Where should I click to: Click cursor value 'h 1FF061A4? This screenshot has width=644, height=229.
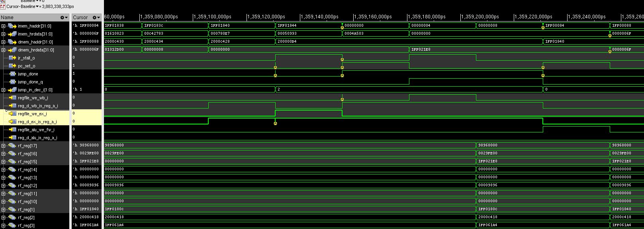[x=86, y=225]
